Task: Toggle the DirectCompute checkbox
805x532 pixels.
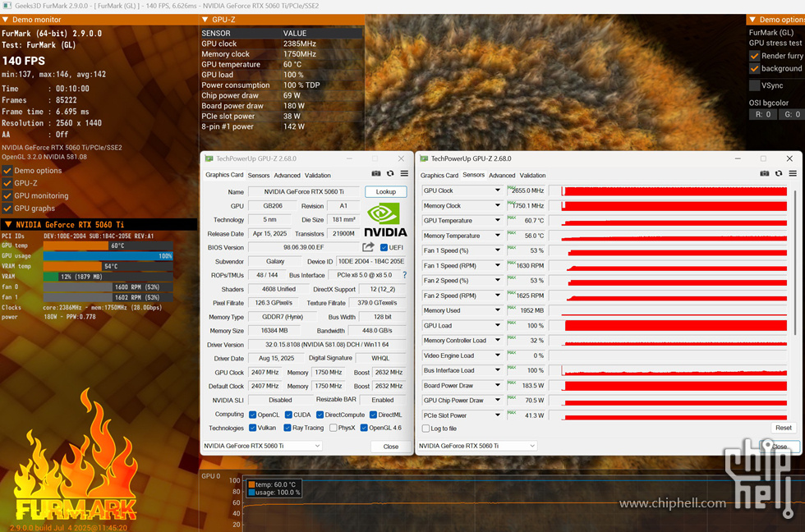Action: tap(320, 415)
